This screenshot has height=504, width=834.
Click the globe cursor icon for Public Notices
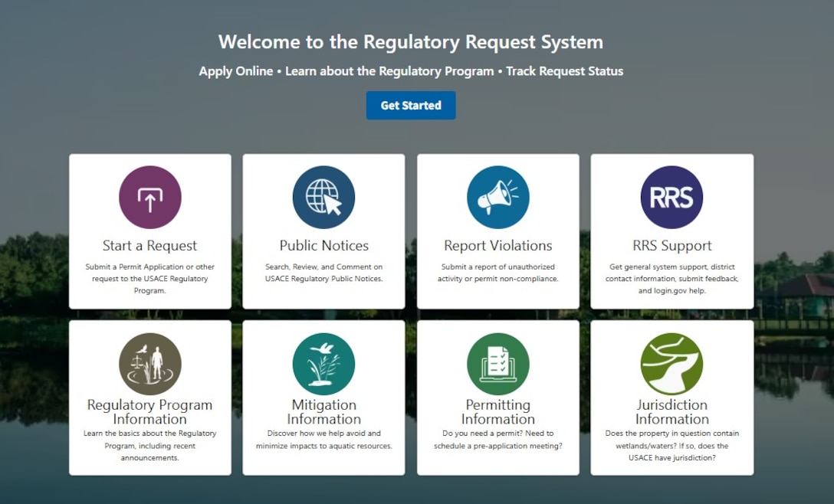[323, 198]
